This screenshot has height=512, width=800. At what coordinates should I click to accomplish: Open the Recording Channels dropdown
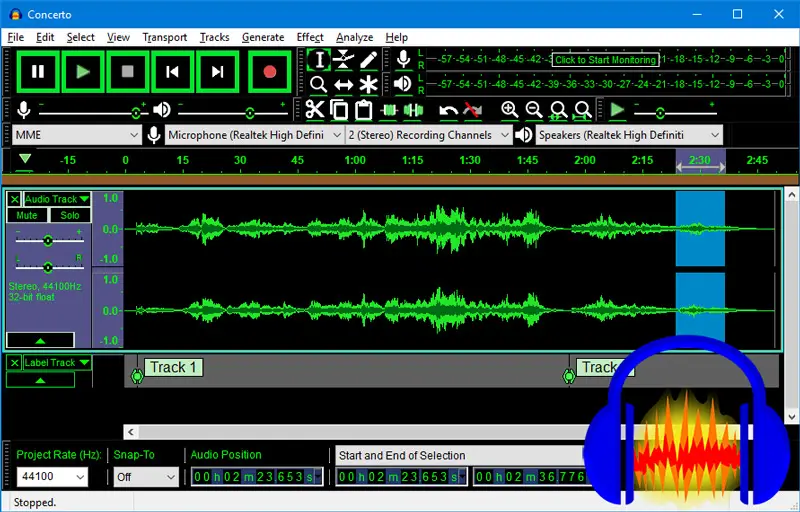(429, 135)
